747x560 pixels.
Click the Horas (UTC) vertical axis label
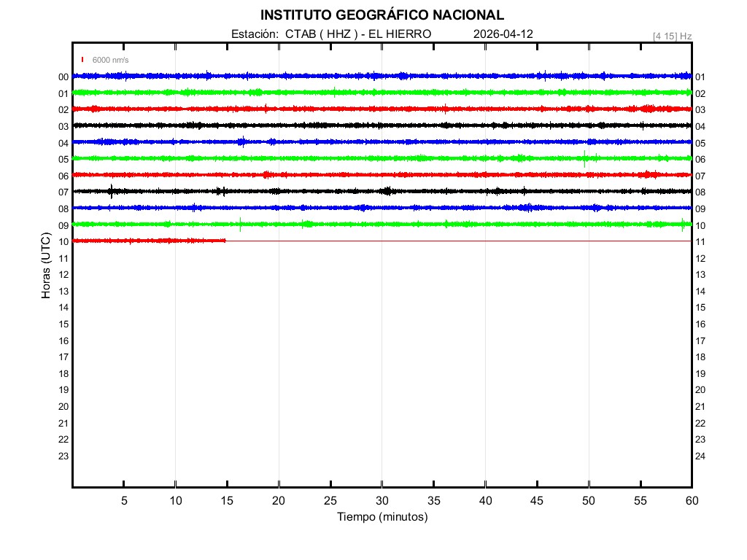pos(46,267)
